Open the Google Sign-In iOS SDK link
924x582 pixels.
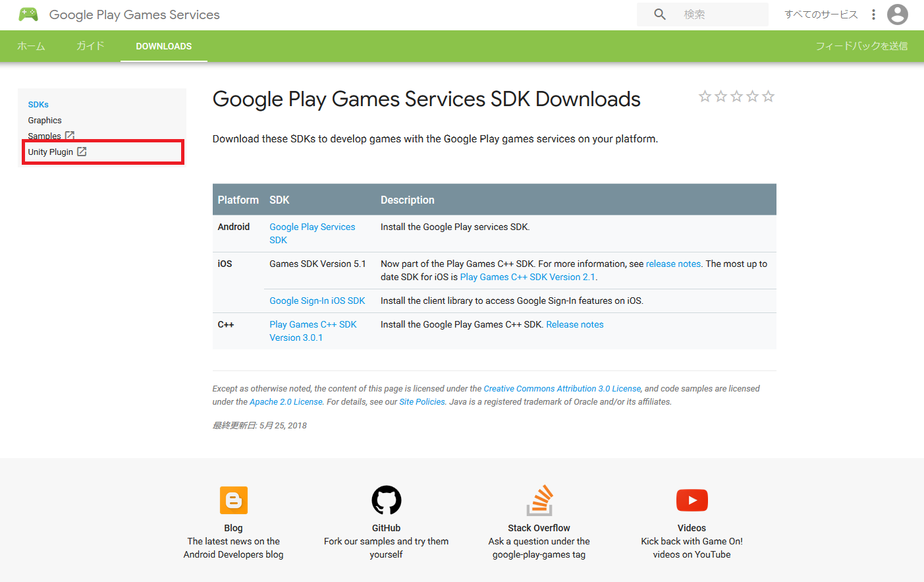point(317,301)
